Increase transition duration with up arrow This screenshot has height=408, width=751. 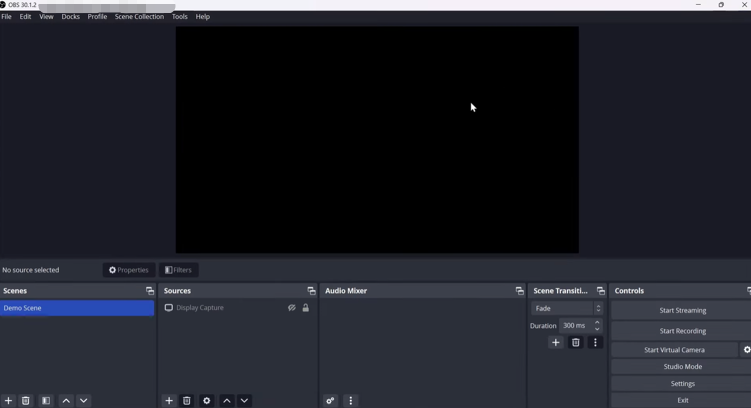point(597,322)
